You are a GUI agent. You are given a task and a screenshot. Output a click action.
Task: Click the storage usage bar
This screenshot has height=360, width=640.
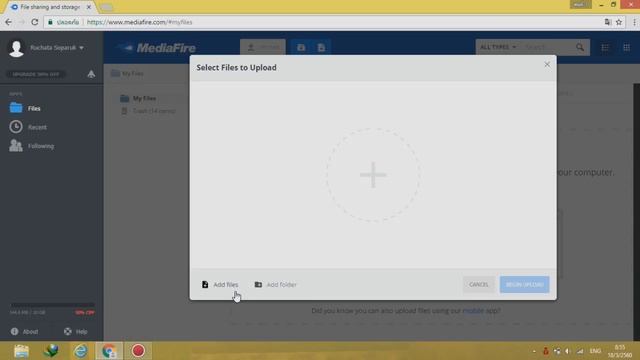tap(53, 305)
